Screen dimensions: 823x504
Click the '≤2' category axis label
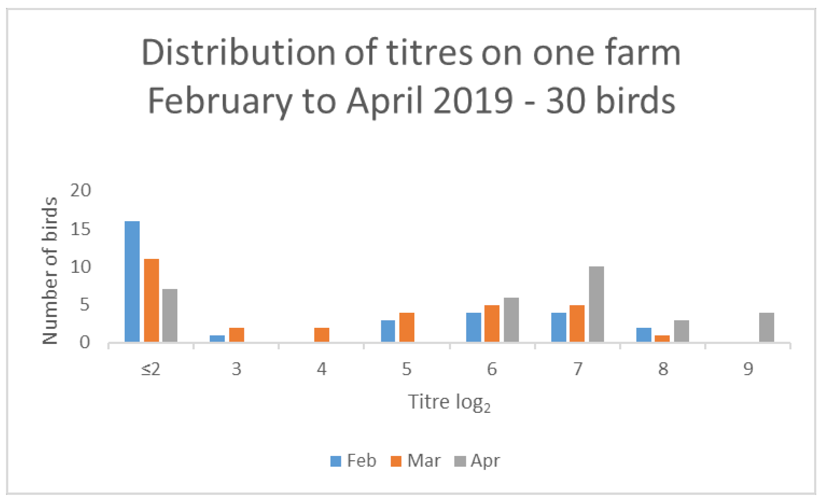click(x=150, y=369)
